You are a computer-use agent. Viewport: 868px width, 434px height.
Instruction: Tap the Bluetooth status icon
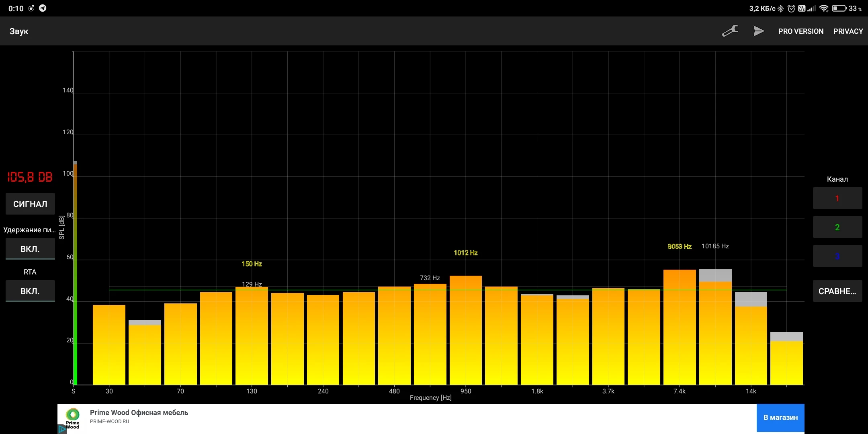coord(780,8)
